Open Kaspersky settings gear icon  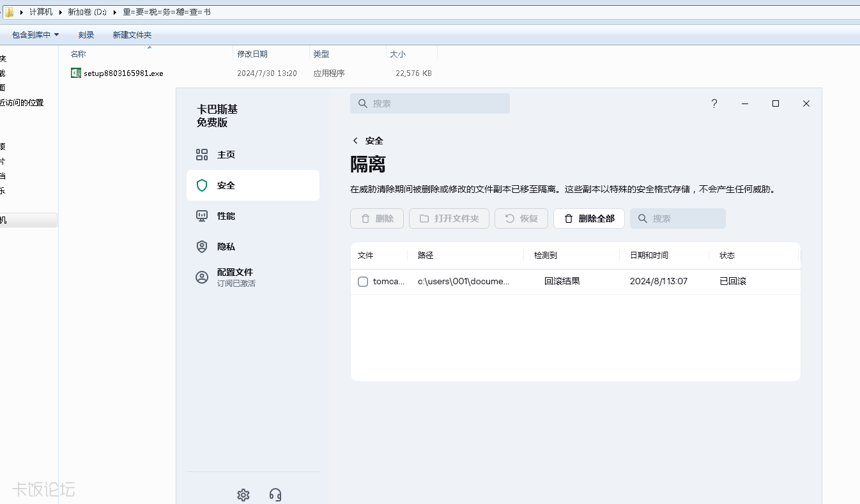[x=243, y=495]
